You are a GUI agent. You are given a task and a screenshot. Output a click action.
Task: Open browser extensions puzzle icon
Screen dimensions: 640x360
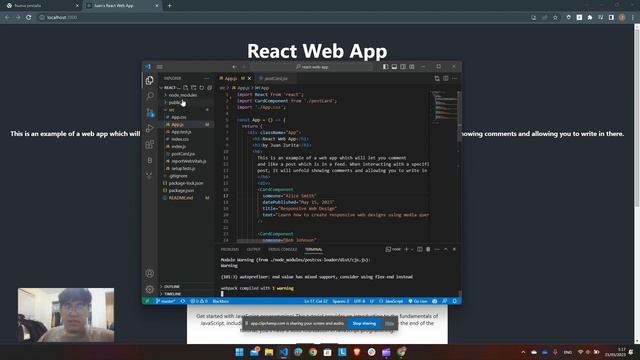pos(590,17)
